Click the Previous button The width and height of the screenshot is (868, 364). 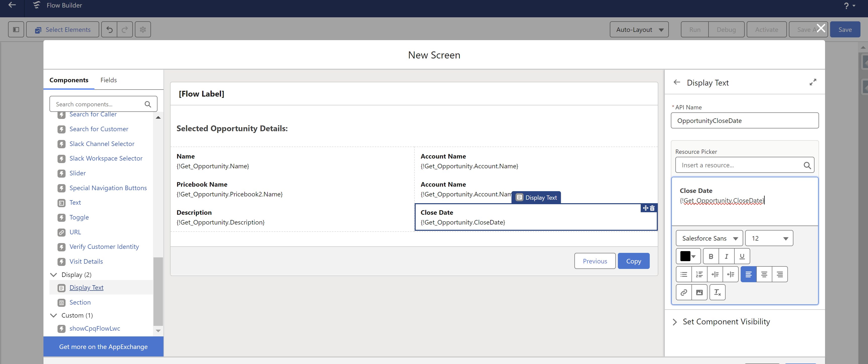click(x=595, y=261)
